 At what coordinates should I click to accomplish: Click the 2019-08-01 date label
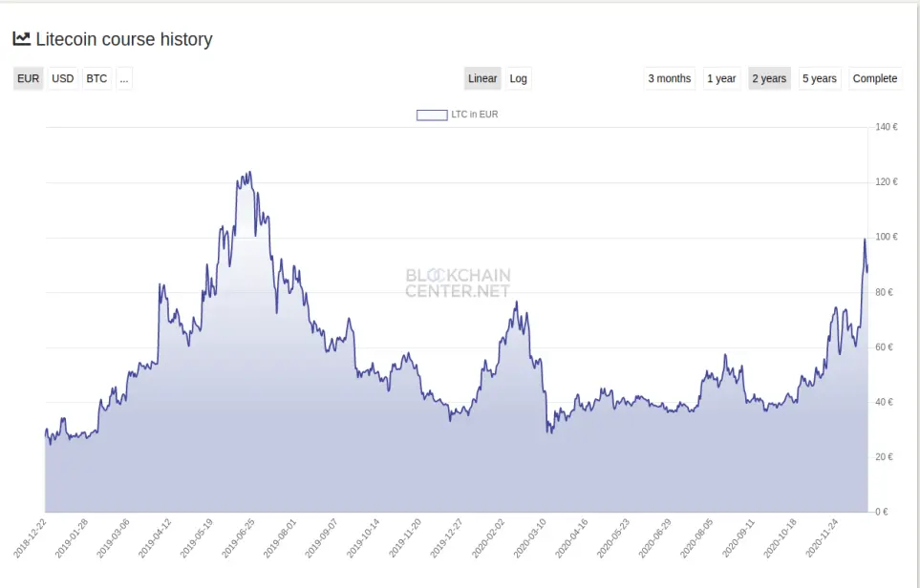[280, 538]
